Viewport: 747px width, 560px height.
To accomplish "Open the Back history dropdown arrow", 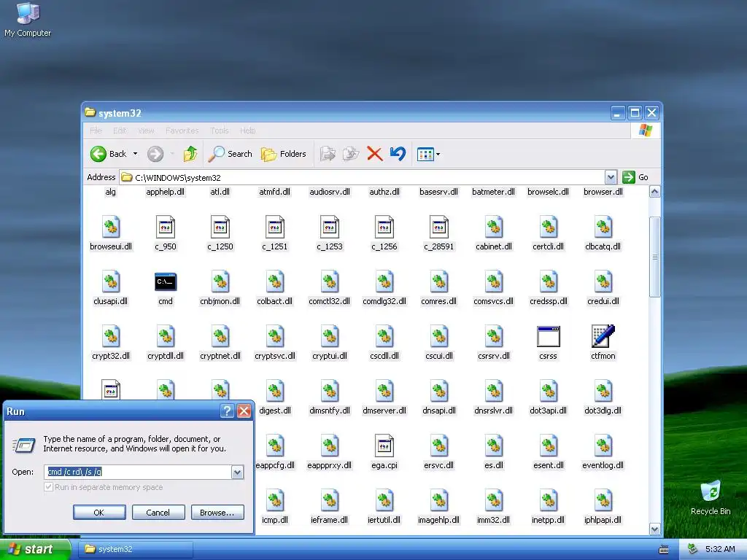I will coord(135,154).
